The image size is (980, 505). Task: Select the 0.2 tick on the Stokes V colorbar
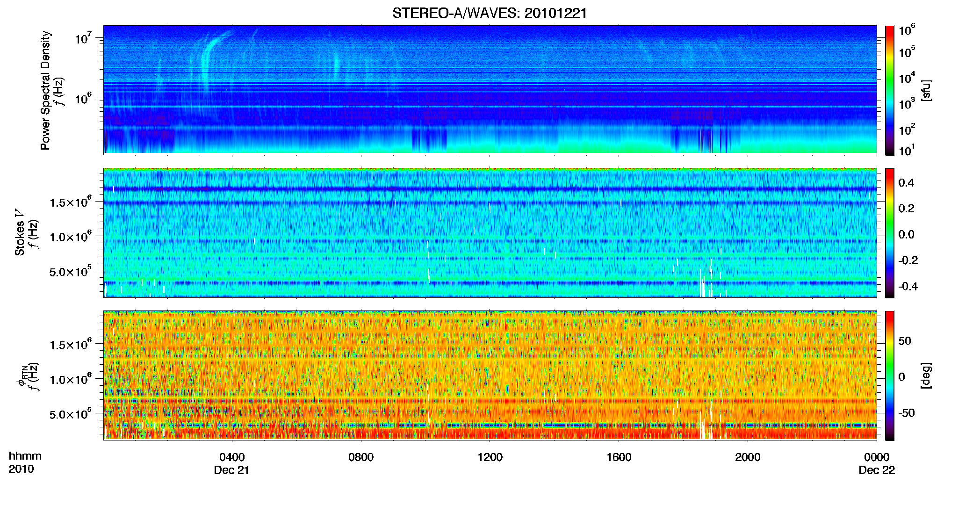coord(906,209)
